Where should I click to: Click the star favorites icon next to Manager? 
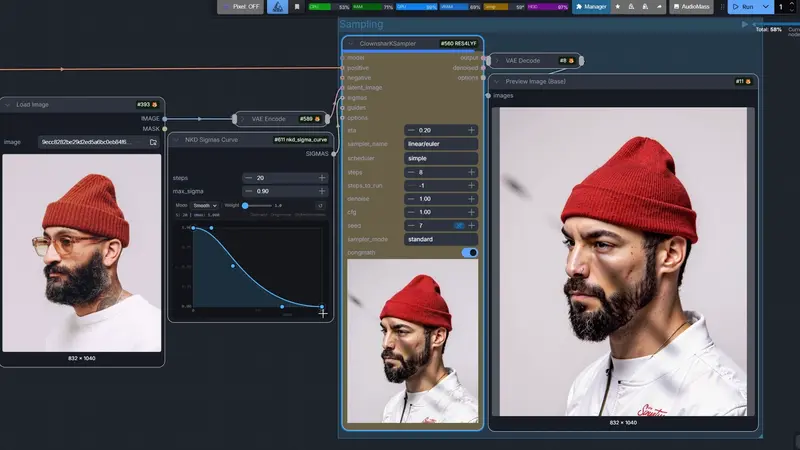(617, 7)
